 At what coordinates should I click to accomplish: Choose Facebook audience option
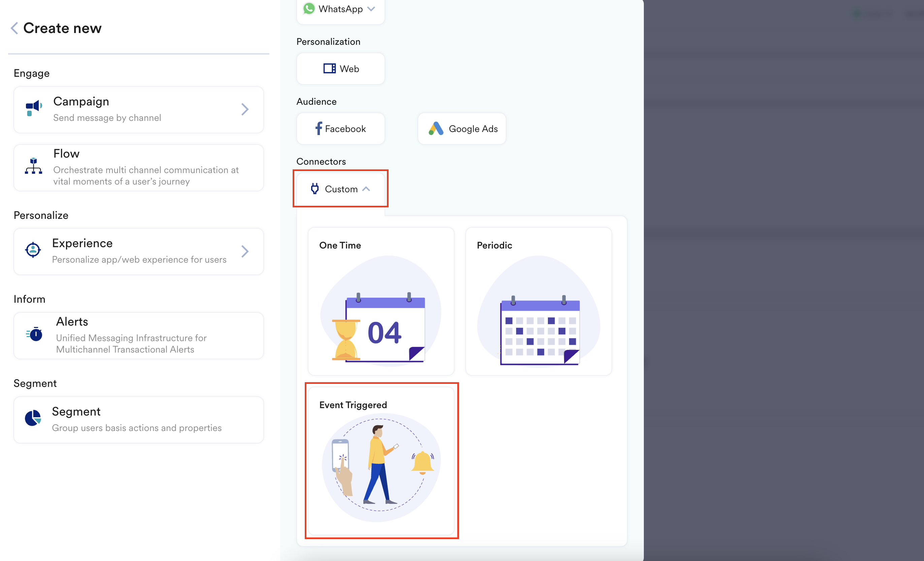340,129
